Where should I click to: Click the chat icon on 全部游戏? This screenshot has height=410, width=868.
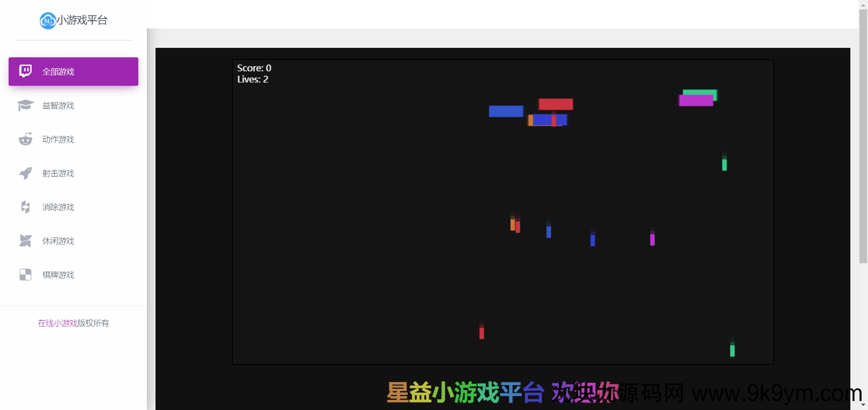click(x=25, y=71)
